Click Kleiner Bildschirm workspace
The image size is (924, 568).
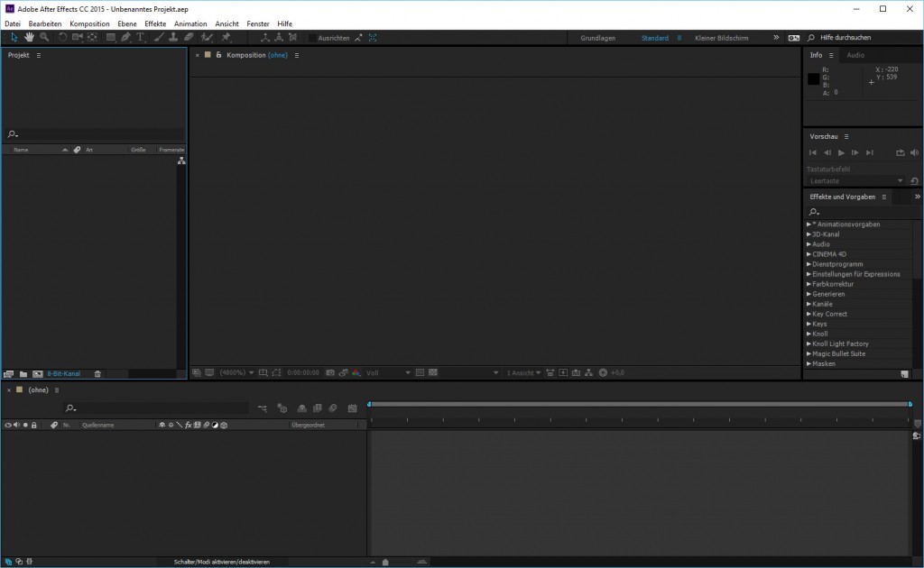point(722,38)
